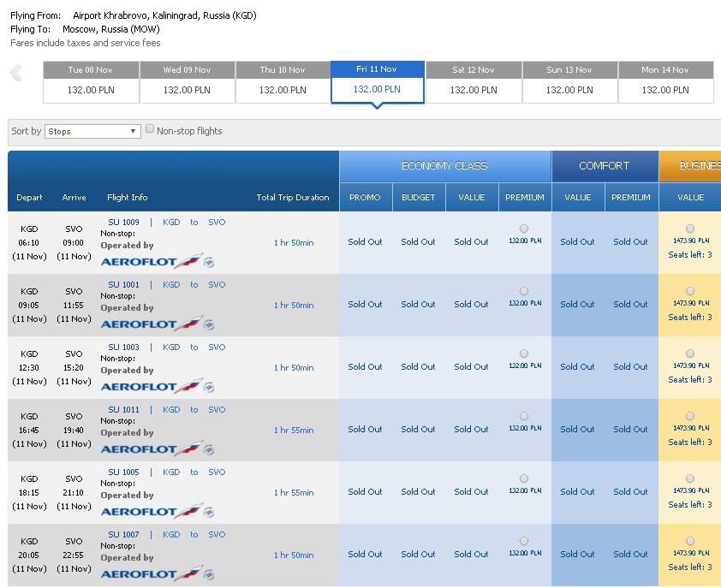Click 1 hr 50min duration for SU 1009
This screenshot has width=721, height=588.
click(x=294, y=243)
